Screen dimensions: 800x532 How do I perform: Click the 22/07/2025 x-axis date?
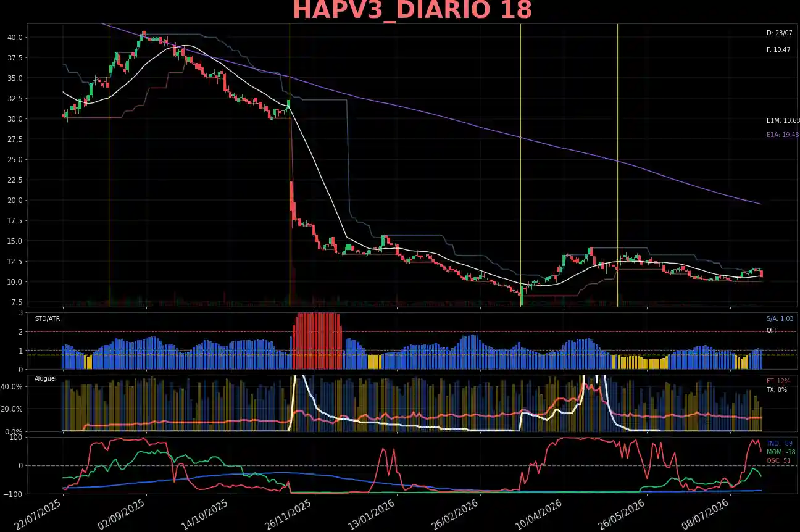pyautogui.click(x=40, y=513)
